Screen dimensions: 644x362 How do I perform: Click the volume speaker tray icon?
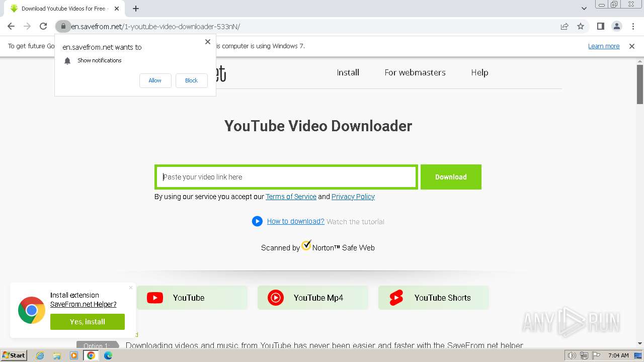pos(572,355)
